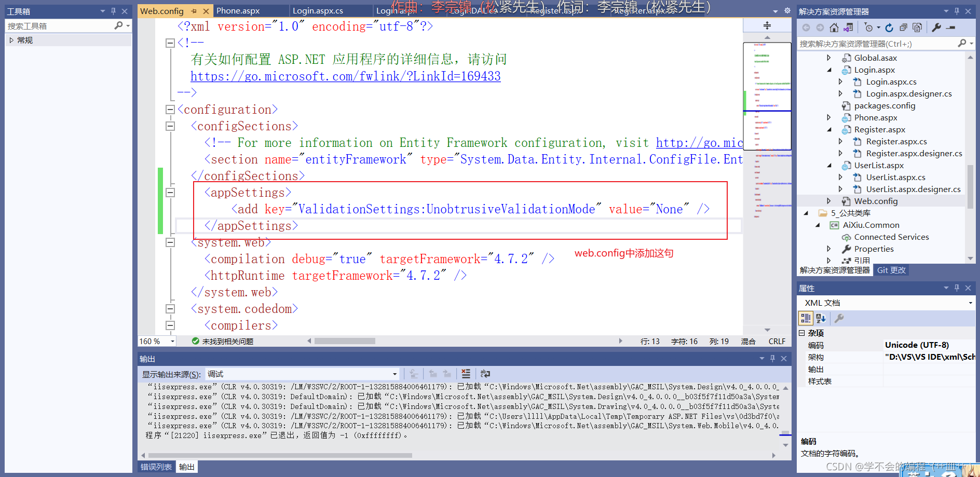Toggle auto-hide pin on the Toolbox panel
Screen dimensions: 980x477
[x=113, y=11]
